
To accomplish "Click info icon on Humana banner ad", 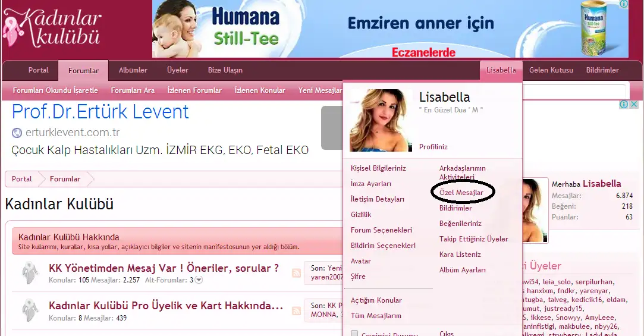I will click(x=624, y=4).
